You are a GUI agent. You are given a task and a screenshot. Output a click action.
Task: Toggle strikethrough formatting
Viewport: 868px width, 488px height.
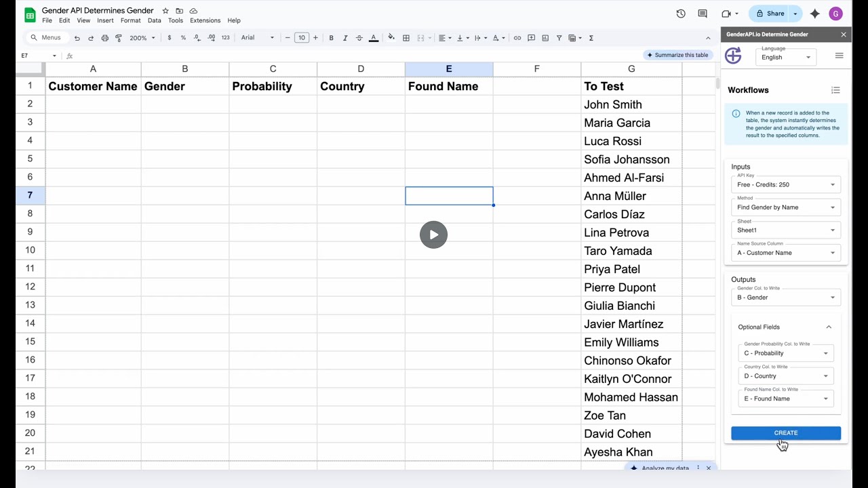359,38
